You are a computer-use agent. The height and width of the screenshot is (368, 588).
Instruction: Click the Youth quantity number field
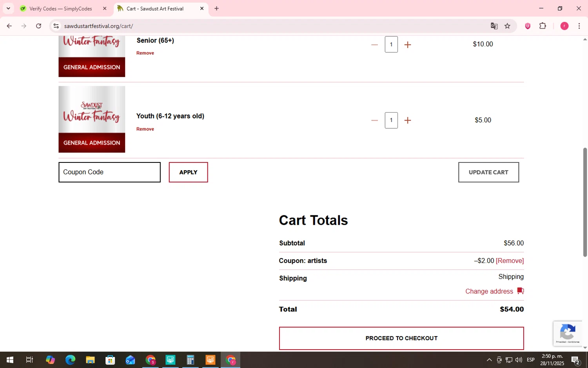click(391, 120)
